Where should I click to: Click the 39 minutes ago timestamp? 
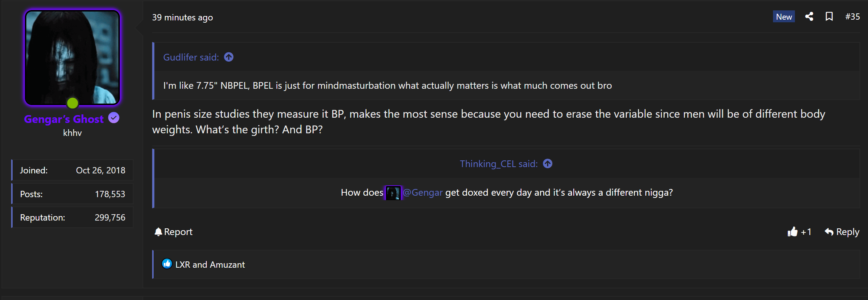pyautogui.click(x=183, y=17)
